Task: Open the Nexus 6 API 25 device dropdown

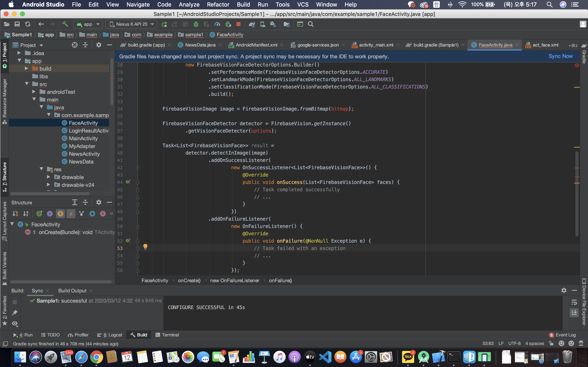Action: coord(132,24)
